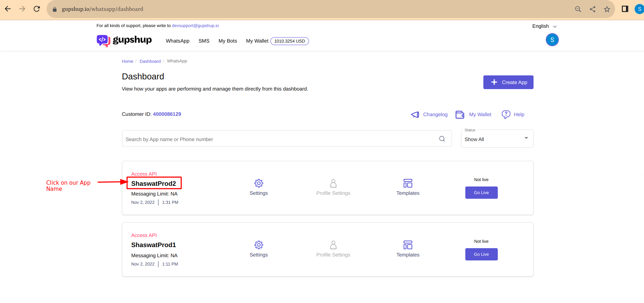Viewport: 644px width, 303px height.
Task: Open the SMS menu
Action: 204,41
